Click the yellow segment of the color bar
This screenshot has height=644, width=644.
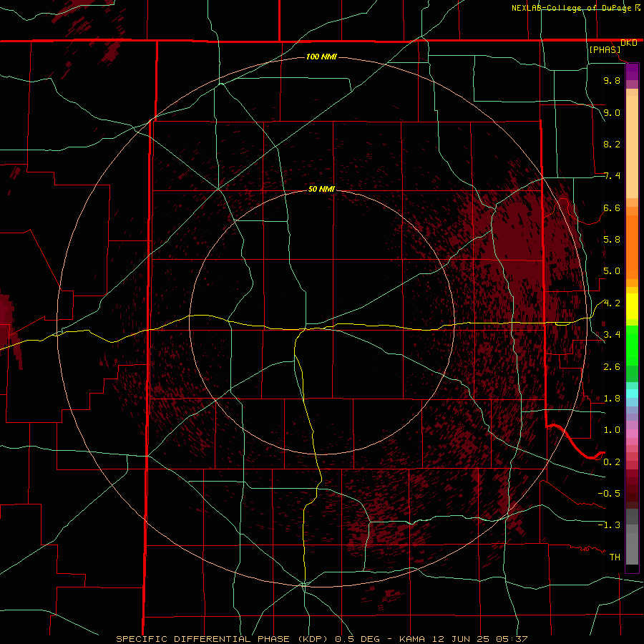pyautogui.click(x=632, y=306)
